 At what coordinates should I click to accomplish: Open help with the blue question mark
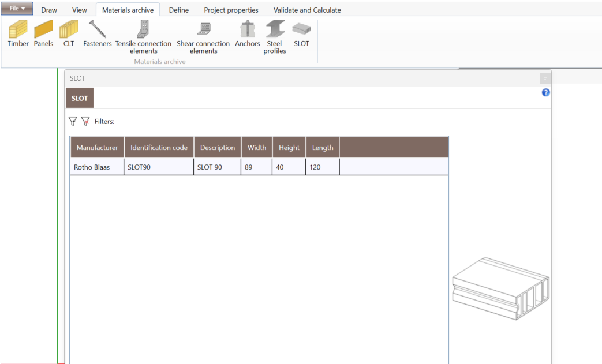pyautogui.click(x=545, y=92)
